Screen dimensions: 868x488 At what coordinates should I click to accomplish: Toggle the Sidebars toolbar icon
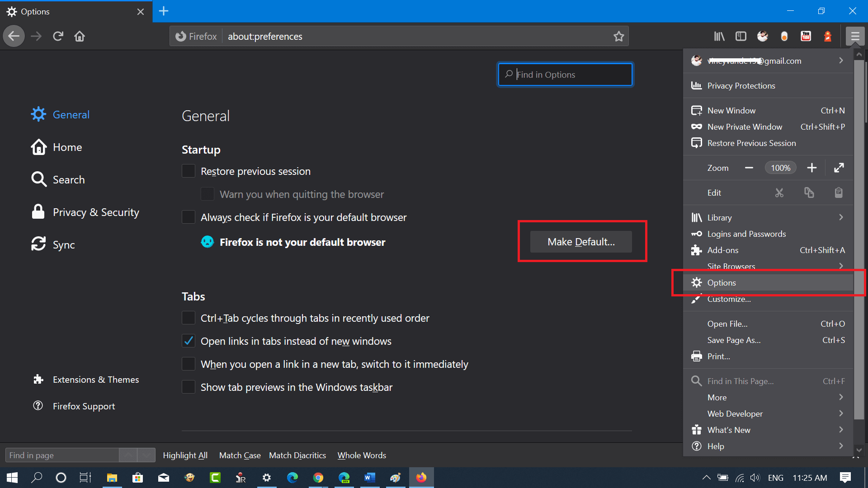[x=741, y=36]
